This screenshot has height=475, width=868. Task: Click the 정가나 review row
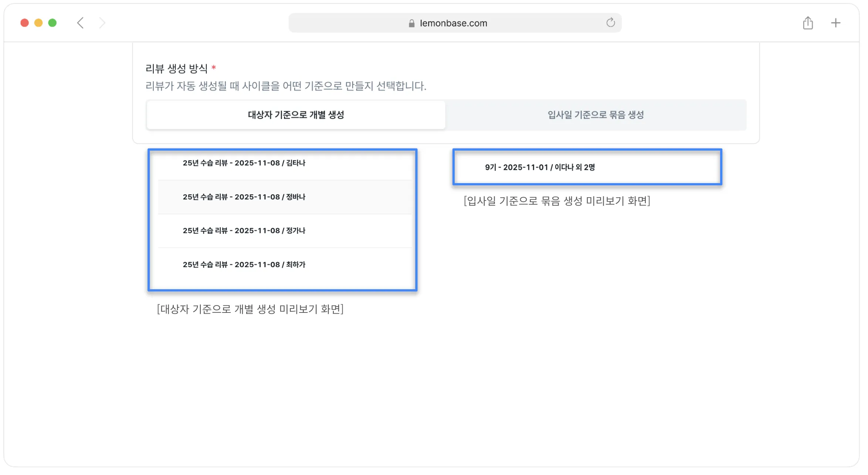pos(285,231)
